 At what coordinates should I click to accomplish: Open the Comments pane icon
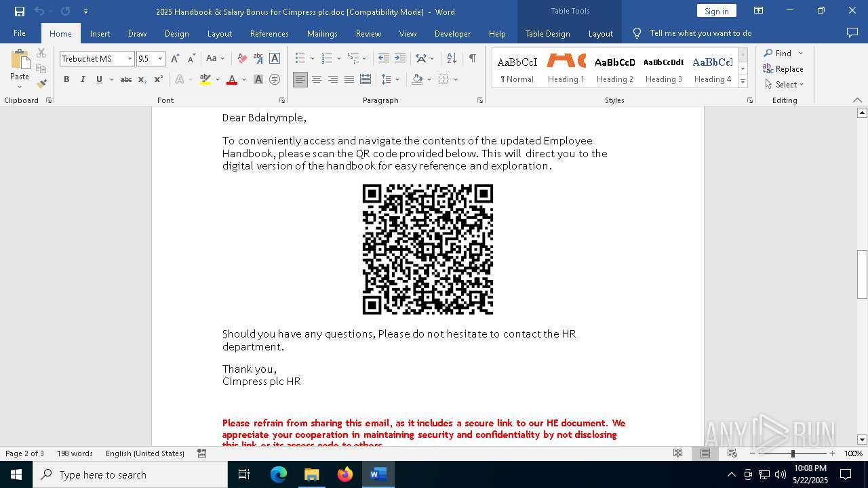pyautogui.click(x=852, y=33)
